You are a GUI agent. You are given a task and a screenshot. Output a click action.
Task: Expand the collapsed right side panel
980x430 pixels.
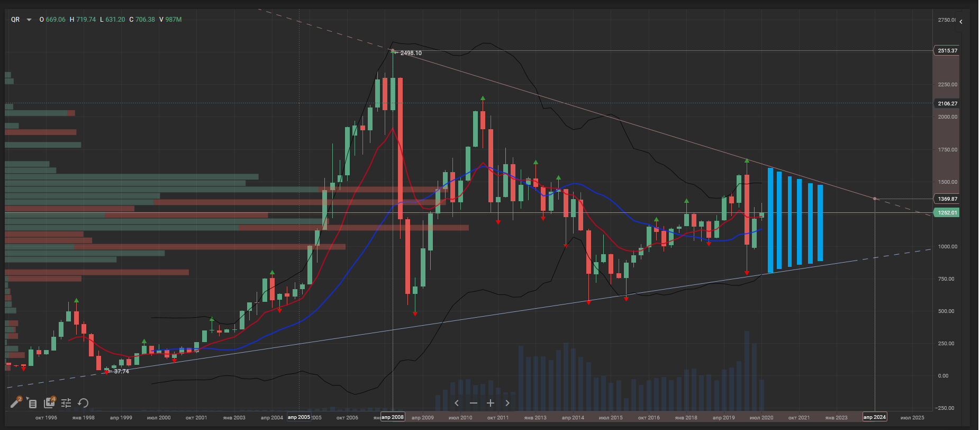(x=961, y=22)
